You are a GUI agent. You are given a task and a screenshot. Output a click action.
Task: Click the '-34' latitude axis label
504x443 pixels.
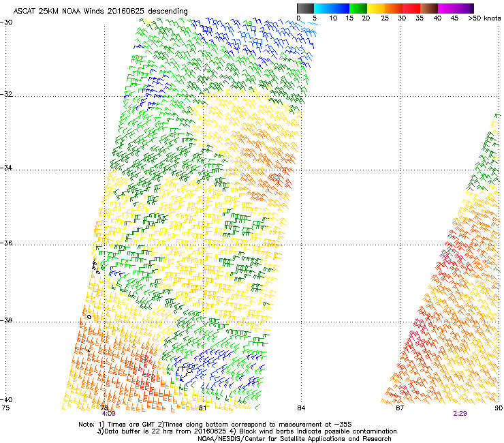pyautogui.click(x=6, y=168)
